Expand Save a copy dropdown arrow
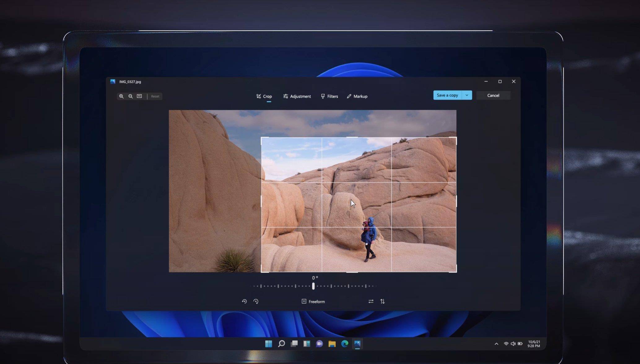Image resolution: width=640 pixels, height=364 pixels. 467,95
